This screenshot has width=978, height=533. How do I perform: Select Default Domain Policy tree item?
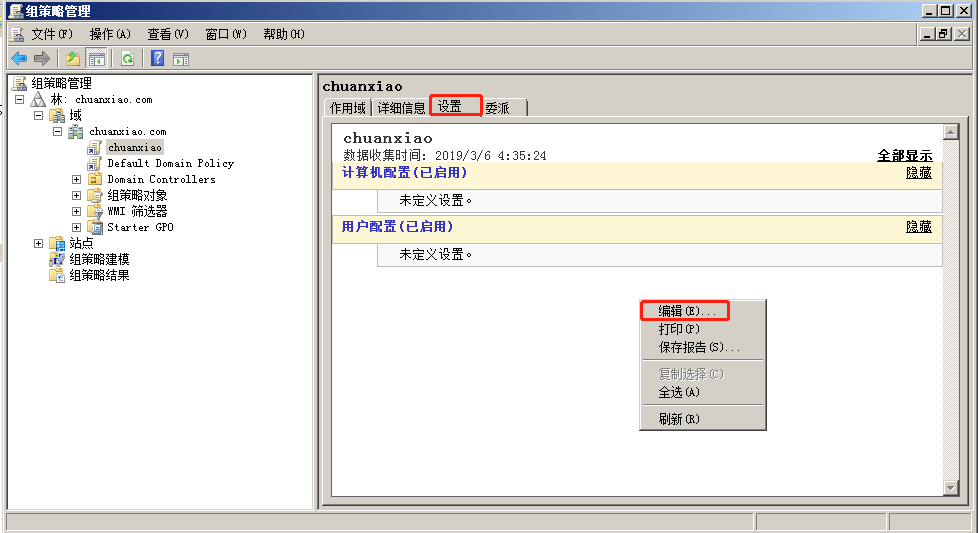point(170,163)
